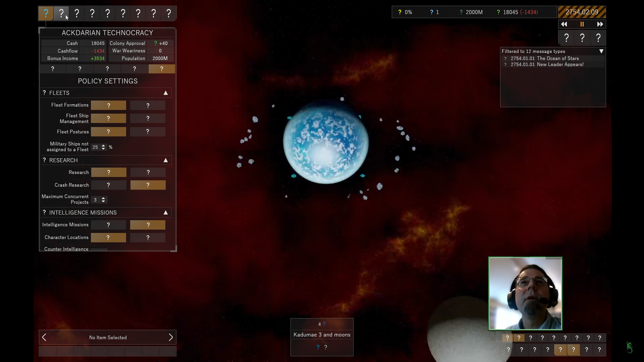
Task: Increase Military Ships not assigned percentage
Action: (103, 145)
